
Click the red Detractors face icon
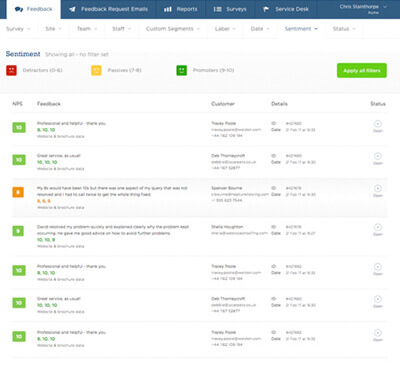pos(11,70)
